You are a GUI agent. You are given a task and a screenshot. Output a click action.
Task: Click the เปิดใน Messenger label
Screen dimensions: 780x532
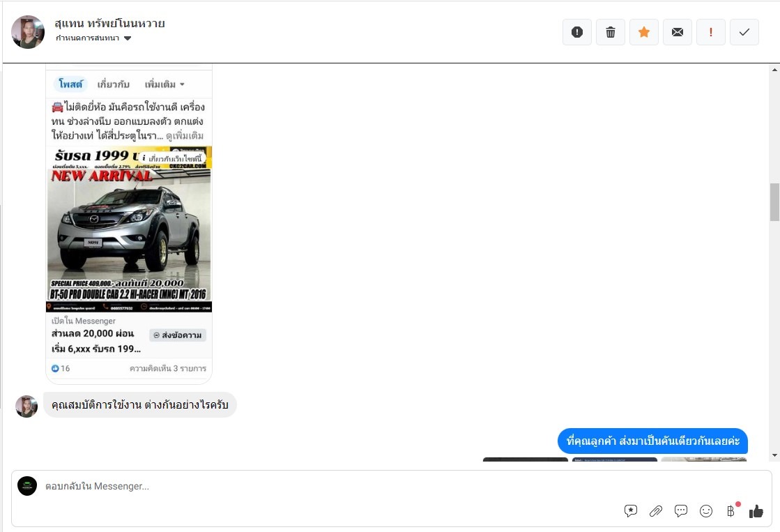click(x=84, y=321)
